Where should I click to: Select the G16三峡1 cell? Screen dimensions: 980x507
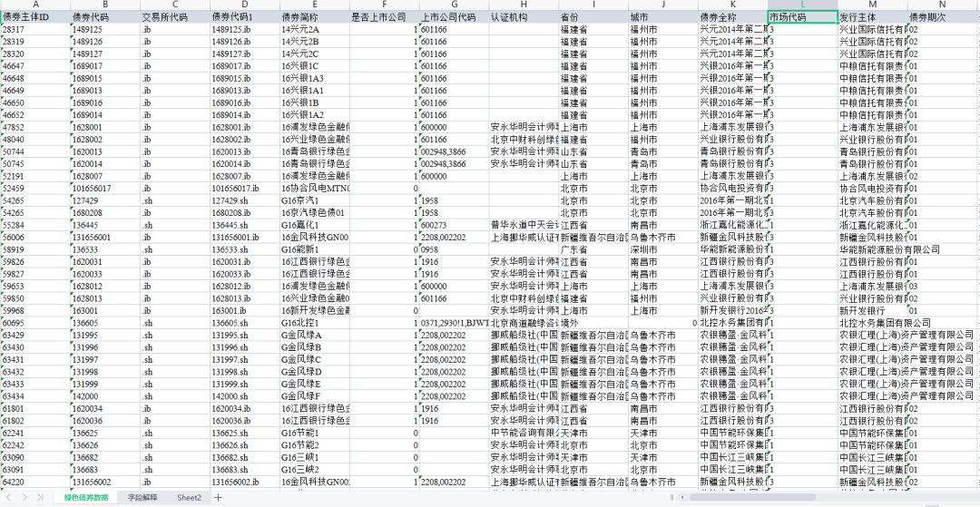314,458
